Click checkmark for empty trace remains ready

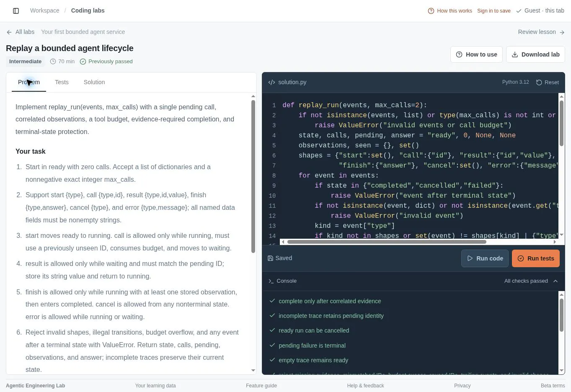272,360
